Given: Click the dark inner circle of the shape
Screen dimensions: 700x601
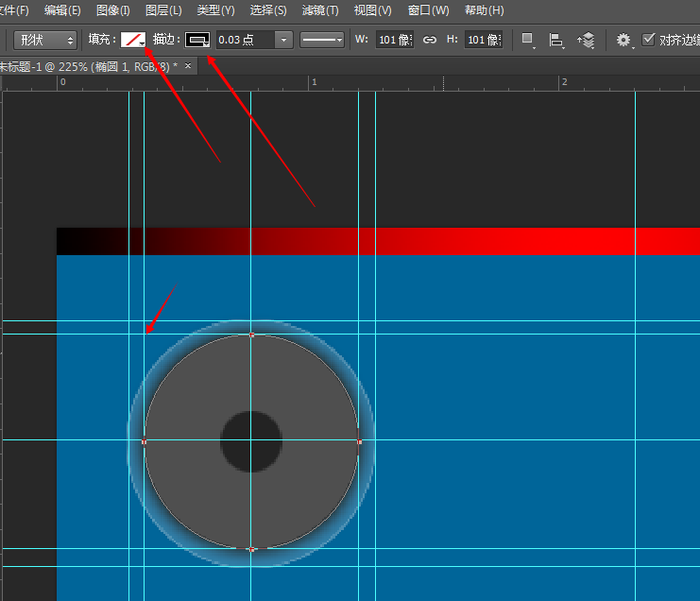Looking at the screenshot, I should point(251,441).
